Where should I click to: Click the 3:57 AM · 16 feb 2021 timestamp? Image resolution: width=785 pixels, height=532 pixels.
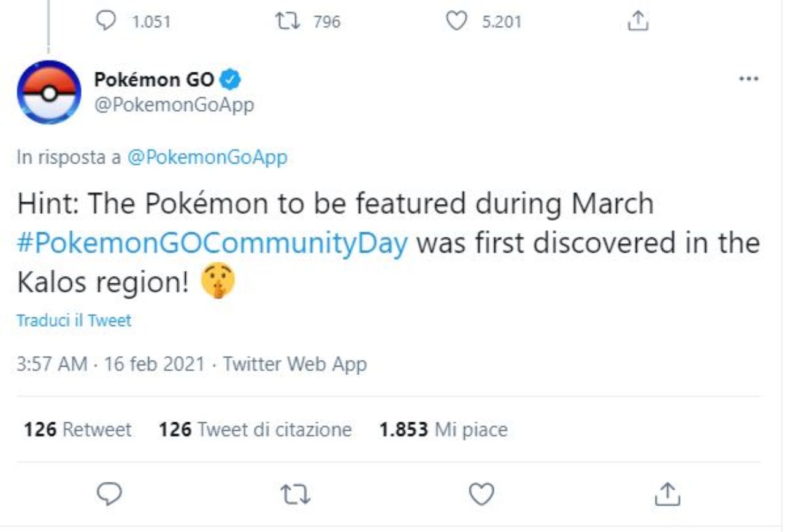click(x=110, y=364)
